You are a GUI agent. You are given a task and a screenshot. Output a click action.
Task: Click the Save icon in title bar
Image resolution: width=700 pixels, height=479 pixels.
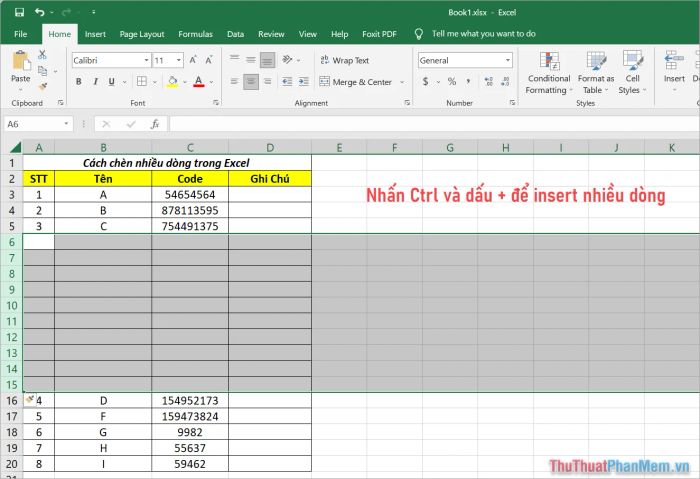19,12
